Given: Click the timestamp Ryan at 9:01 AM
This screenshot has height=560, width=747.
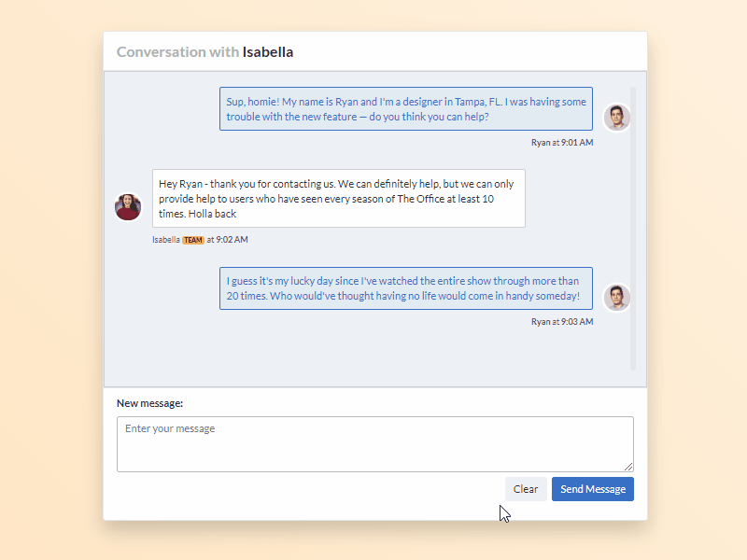Looking at the screenshot, I should [x=561, y=142].
